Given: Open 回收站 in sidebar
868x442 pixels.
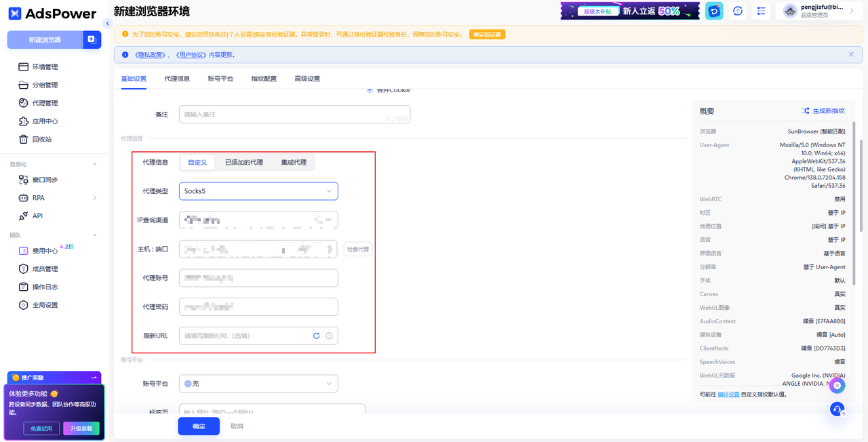Looking at the screenshot, I should [42, 139].
